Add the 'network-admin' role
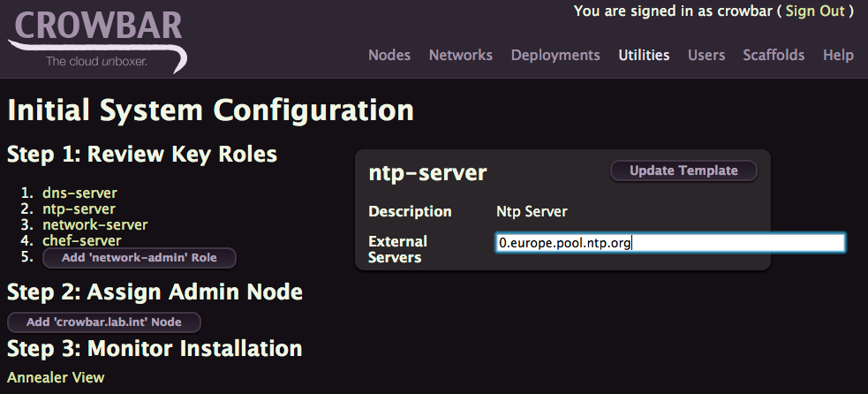 [x=140, y=258]
